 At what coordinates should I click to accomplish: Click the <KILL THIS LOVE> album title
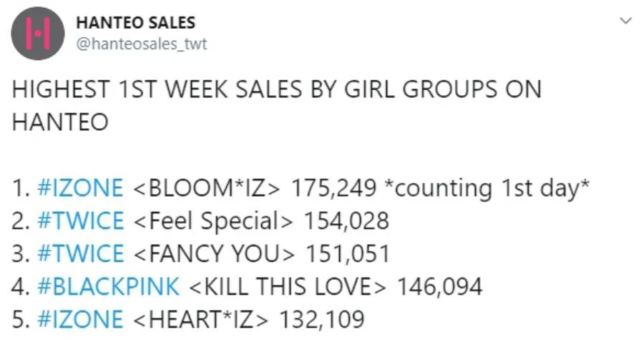click(x=288, y=286)
